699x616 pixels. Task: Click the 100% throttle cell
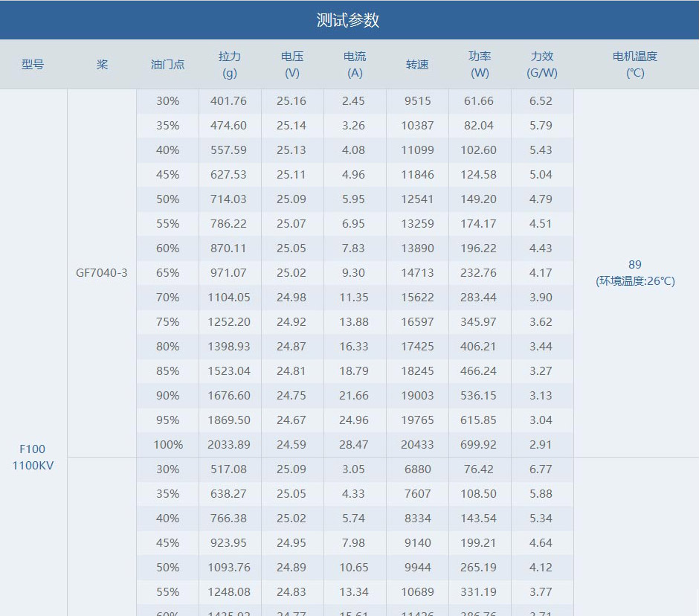coord(168,444)
